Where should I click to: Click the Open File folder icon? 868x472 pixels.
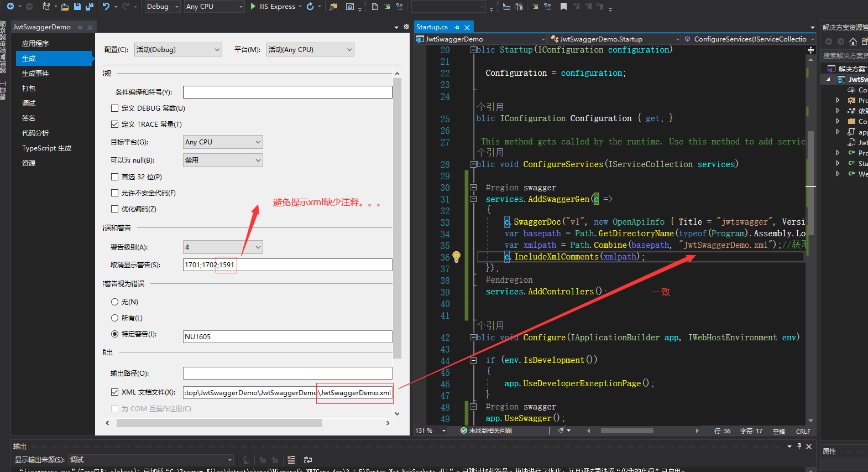pos(65,7)
